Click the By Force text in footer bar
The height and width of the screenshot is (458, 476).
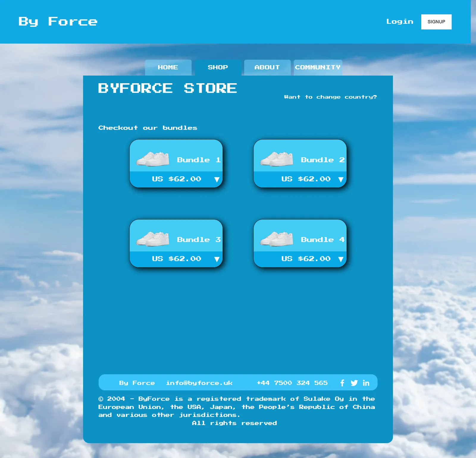[x=137, y=383]
